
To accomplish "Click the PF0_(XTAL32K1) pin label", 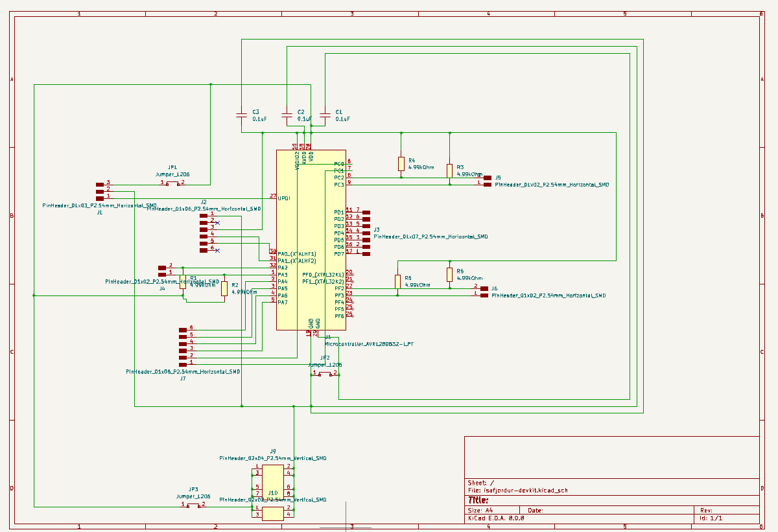I will click(x=324, y=275).
